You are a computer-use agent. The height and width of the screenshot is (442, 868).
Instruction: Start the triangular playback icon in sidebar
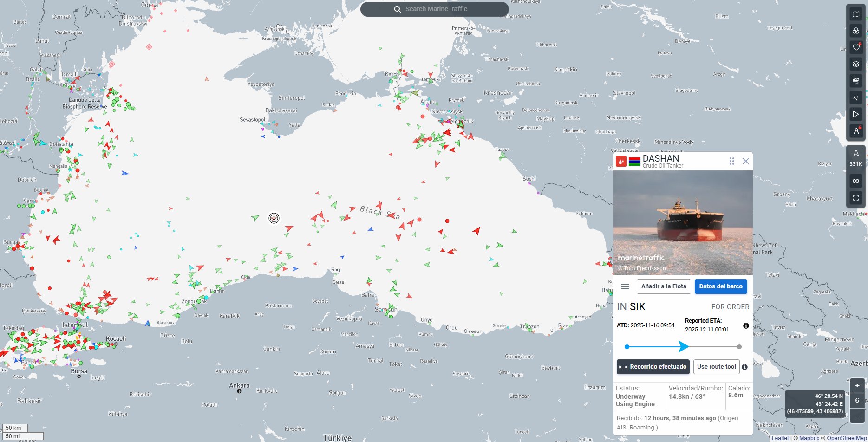click(x=856, y=114)
